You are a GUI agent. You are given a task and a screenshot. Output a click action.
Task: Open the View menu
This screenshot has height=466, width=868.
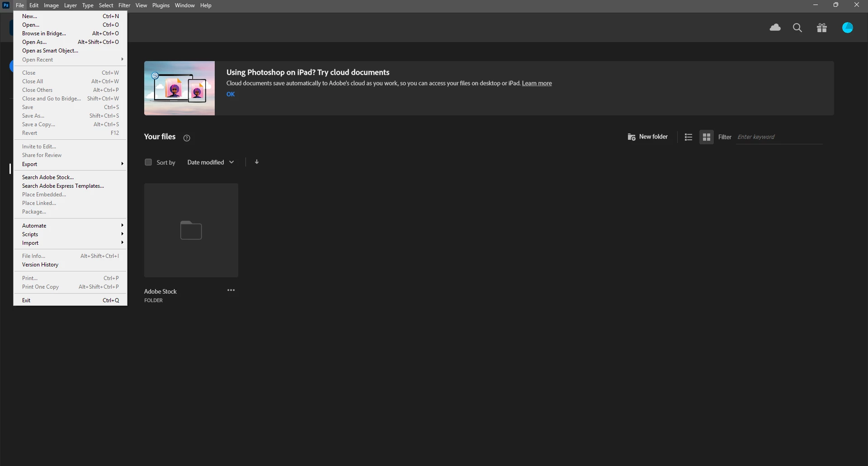141,5
